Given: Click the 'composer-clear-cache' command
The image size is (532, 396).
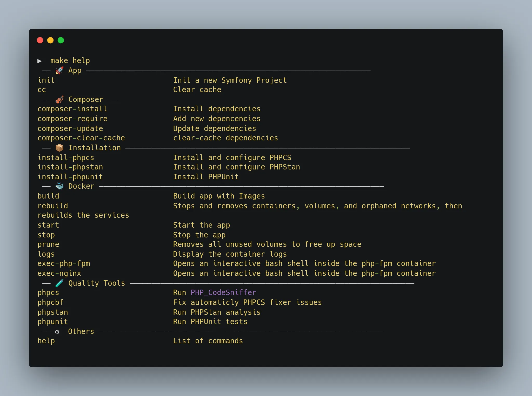Looking at the screenshot, I should pos(81,138).
